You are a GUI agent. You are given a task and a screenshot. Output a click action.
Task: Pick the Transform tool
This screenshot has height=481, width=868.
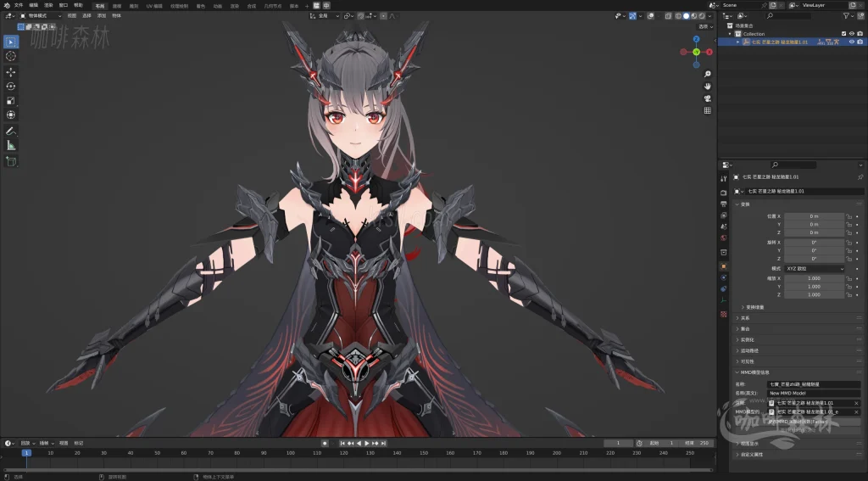10,115
